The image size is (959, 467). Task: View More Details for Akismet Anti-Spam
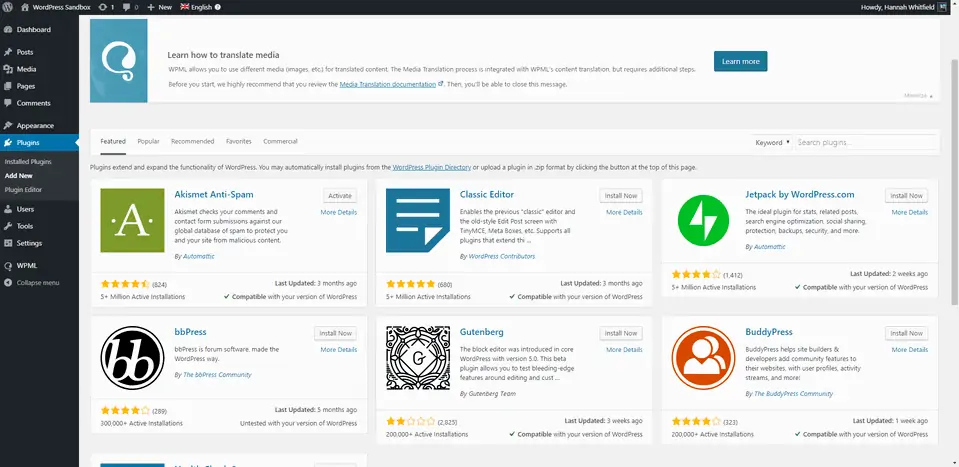(339, 212)
